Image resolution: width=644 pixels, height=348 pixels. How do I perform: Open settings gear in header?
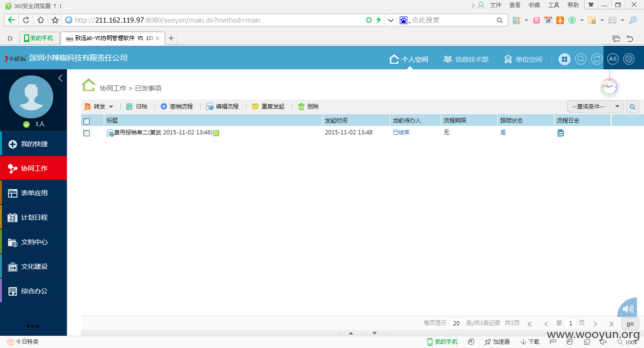tap(629, 59)
